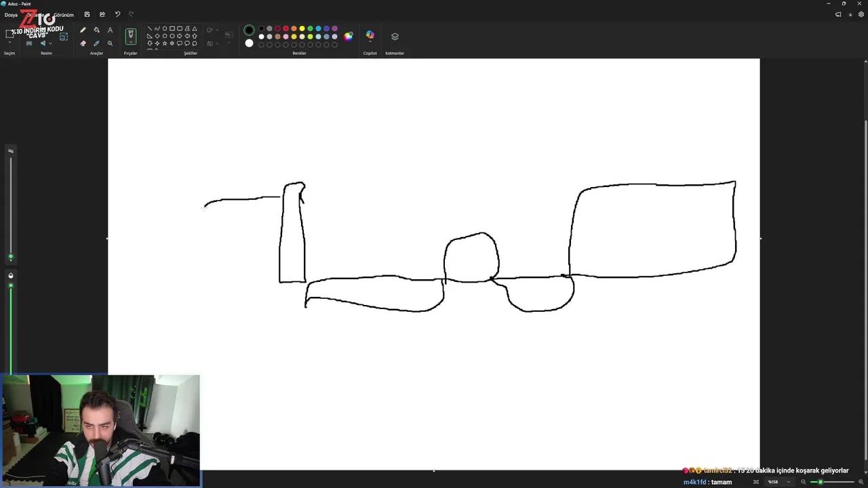Pick the Triangle shape
Screen dimensions: 868x488
195,28
